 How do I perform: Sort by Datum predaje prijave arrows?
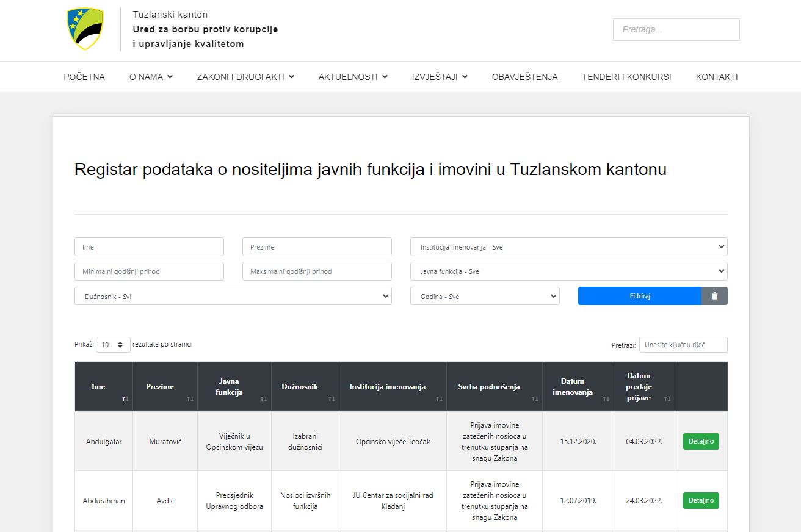pos(667,399)
